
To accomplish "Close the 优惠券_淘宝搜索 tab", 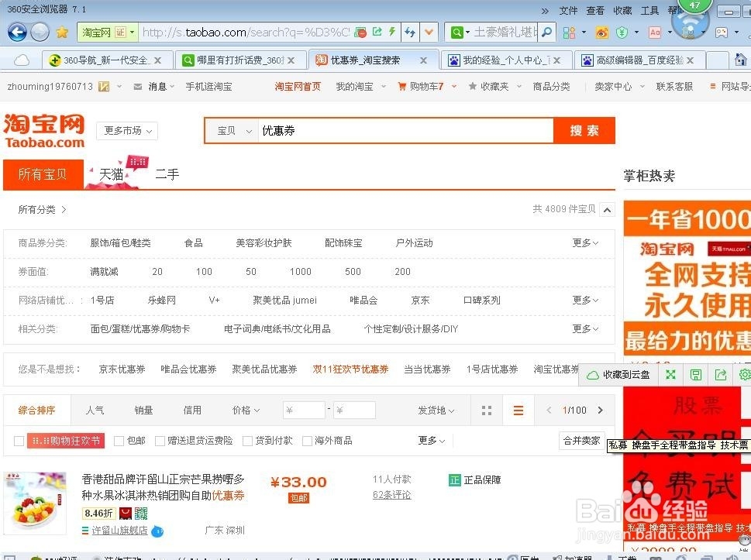I will tap(423, 60).
